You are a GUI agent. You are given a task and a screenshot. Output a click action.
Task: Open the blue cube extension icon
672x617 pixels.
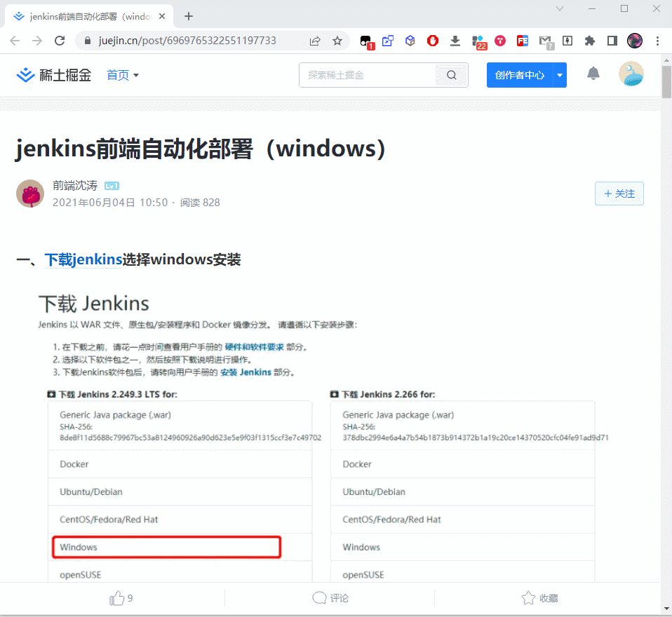tap(410, 41)
